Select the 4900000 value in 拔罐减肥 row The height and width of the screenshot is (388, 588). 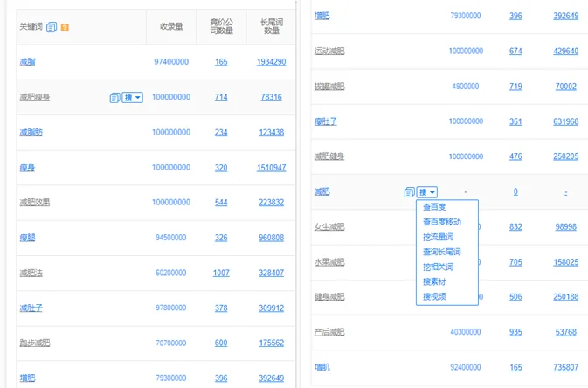[x=466, y=86]
